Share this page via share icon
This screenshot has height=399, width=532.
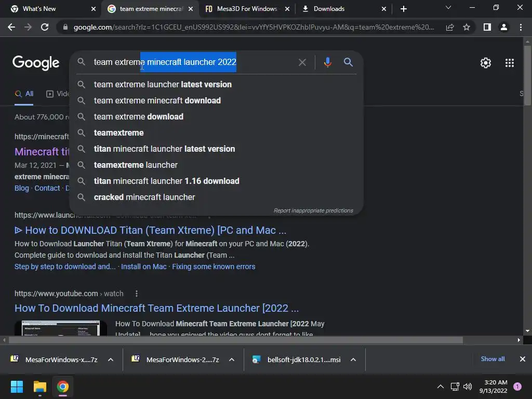point(450,27)
